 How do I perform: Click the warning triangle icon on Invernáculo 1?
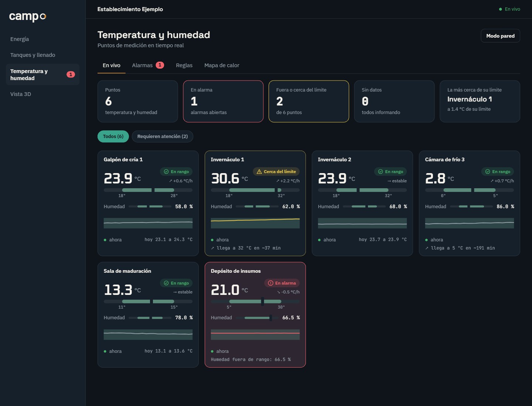(x=259, y=172)
